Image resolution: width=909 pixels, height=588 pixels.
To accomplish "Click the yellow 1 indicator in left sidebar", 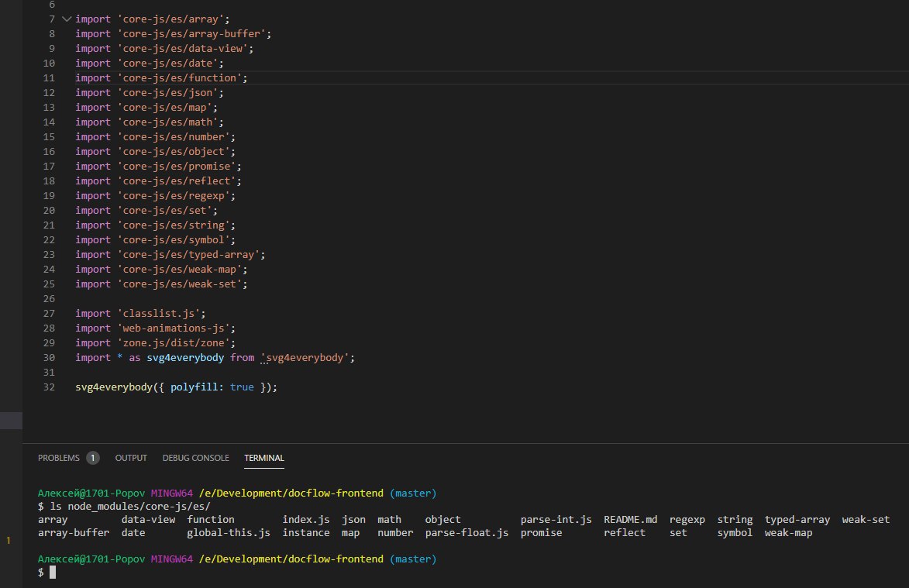I will point(9,540).
